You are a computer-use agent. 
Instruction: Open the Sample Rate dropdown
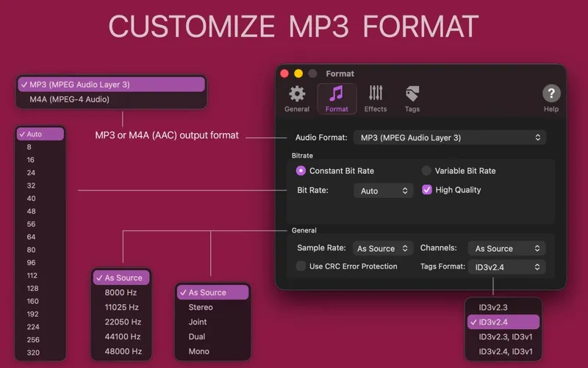382,248
